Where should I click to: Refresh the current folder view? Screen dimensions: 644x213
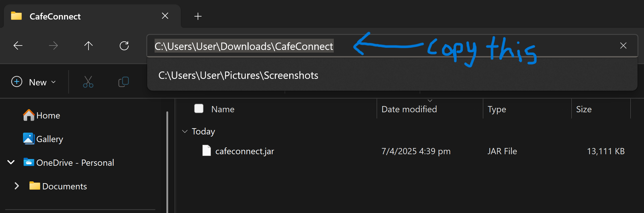click(124, 45)
